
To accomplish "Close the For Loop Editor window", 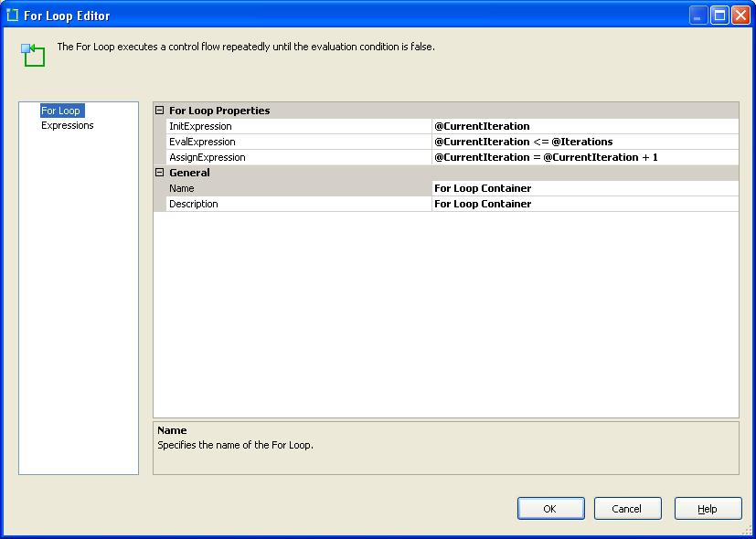I will tap(740, 16).
